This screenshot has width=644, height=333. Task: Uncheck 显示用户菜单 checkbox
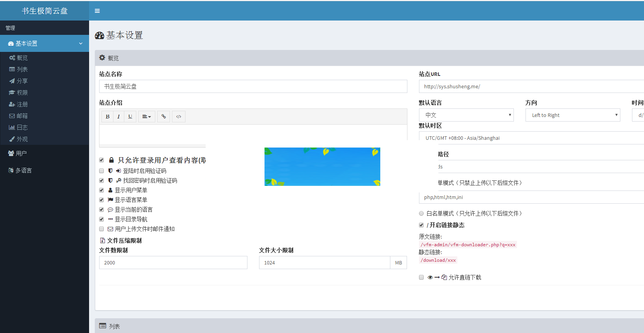point(101,190)
